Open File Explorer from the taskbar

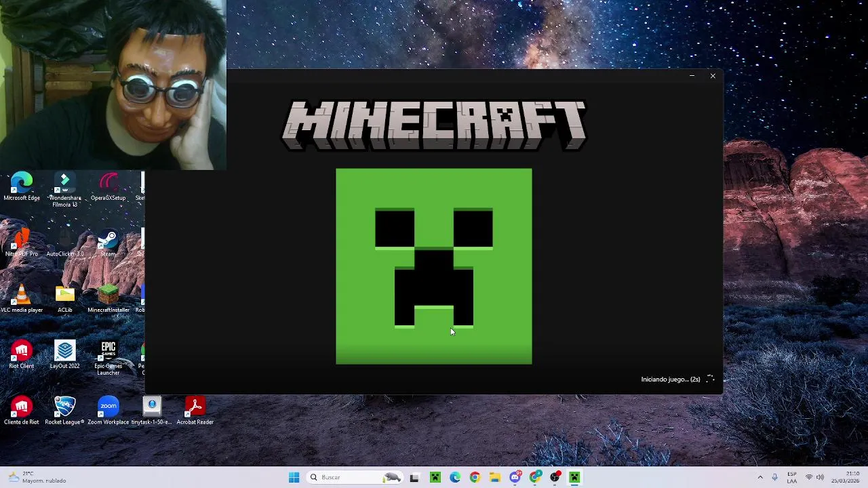pos(495,477)
